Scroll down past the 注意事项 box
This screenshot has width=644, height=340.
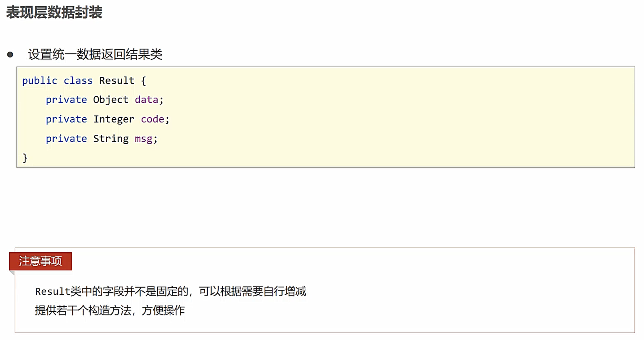click(x=322, y=336)
